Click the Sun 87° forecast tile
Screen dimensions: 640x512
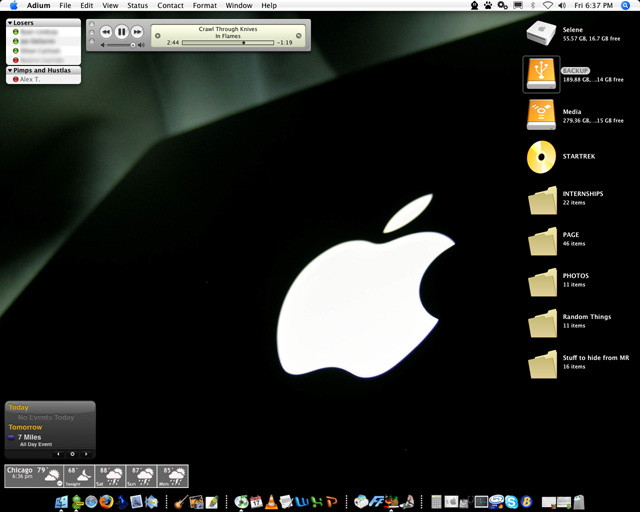pyautogui.click(x=142, y=476)
